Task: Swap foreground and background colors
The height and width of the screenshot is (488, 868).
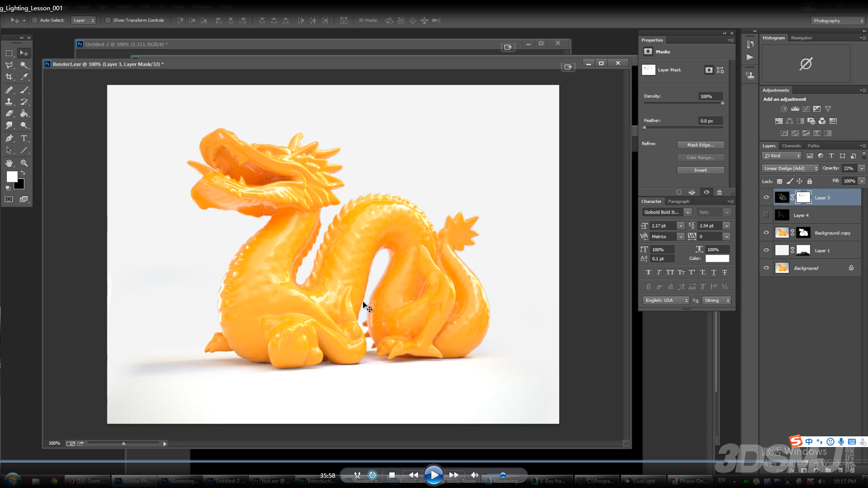Action: [x=22, y=173]
